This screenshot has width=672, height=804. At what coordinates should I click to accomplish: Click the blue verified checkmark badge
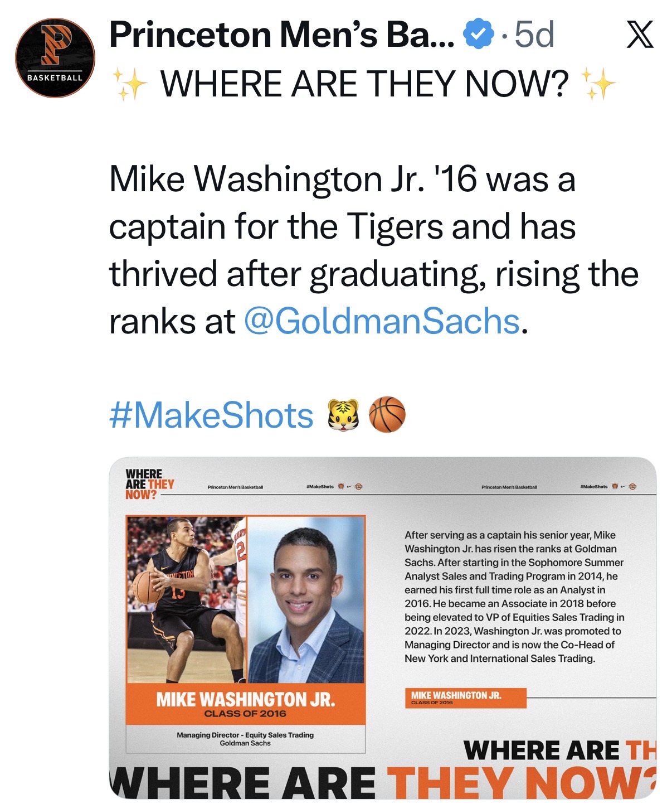coord(479,35)
